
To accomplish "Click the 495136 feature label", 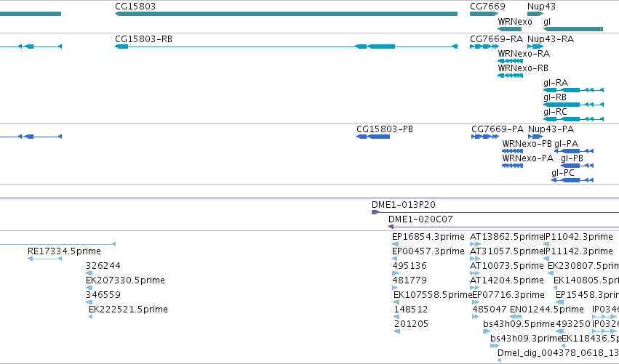I will pos(410,266).
